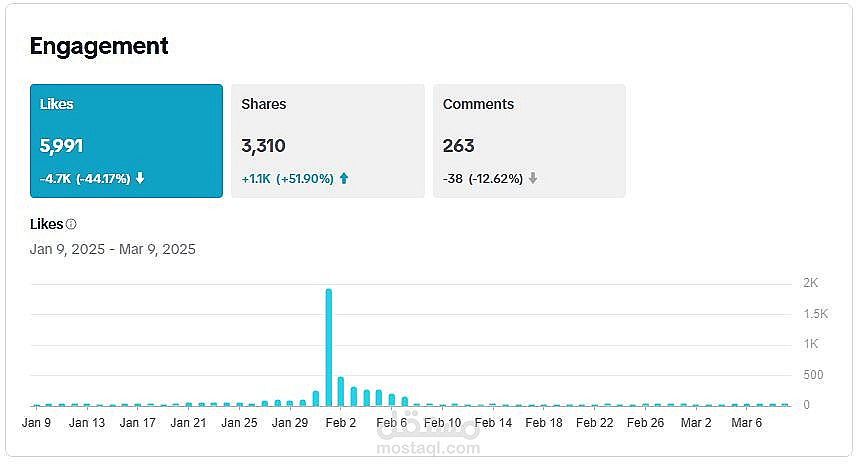Screen dimensions: 857x466
Task: Click the -38 (-12.62%) change text
Action: point(483,179)
